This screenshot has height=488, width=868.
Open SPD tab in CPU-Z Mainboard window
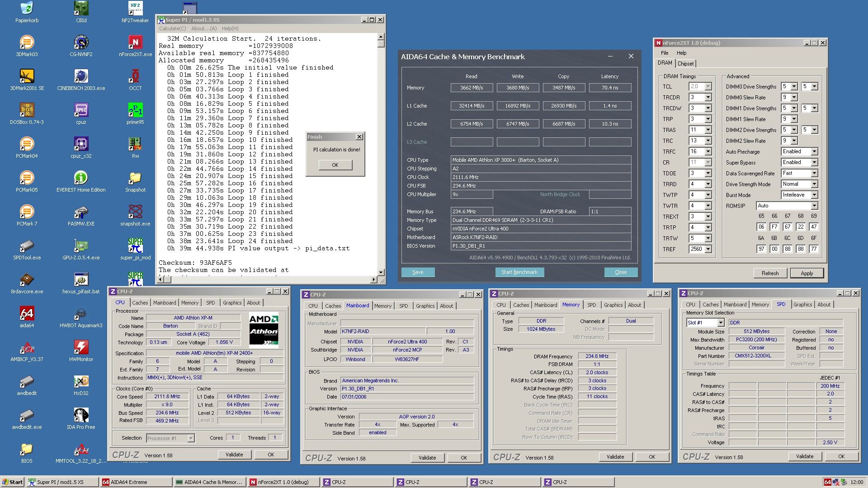403,306
